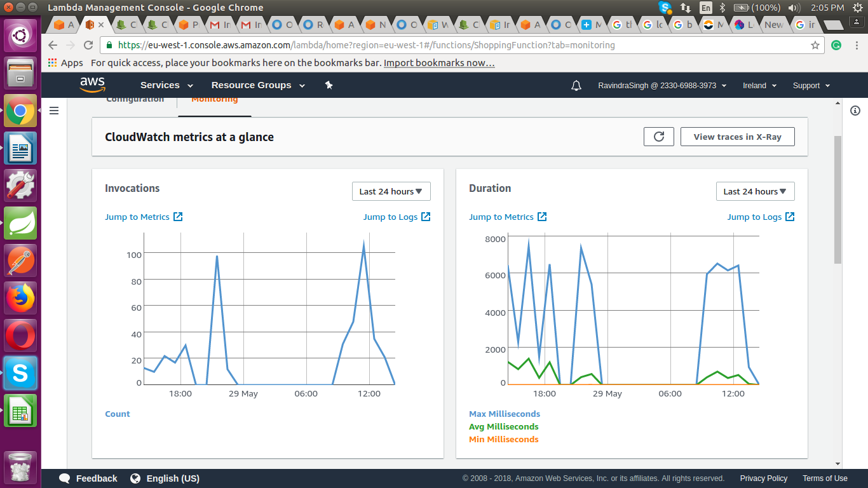868x488 pixels.
Task: Toggle the hamburger side navigation menu
Action: (x=54, y=111)
